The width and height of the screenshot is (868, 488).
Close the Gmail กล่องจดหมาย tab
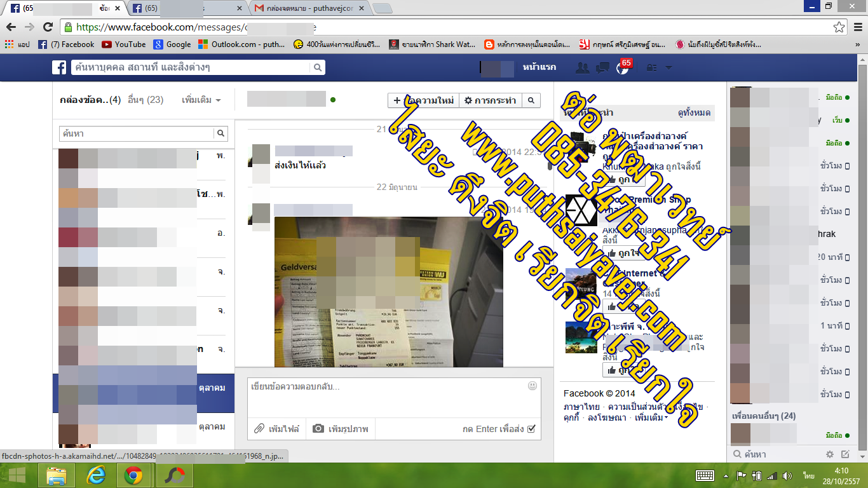[x=361, y=8]
